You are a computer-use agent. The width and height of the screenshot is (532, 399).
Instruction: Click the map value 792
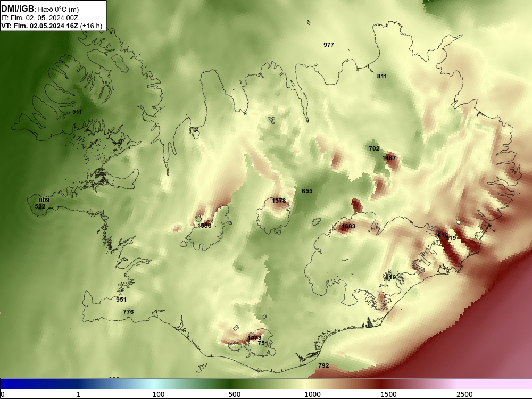[323, 366]
